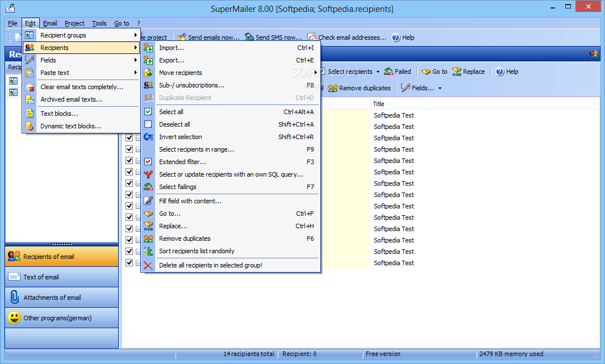Click the Archived email texts icon
Screen dimensions: 605x364
(30, 99)
